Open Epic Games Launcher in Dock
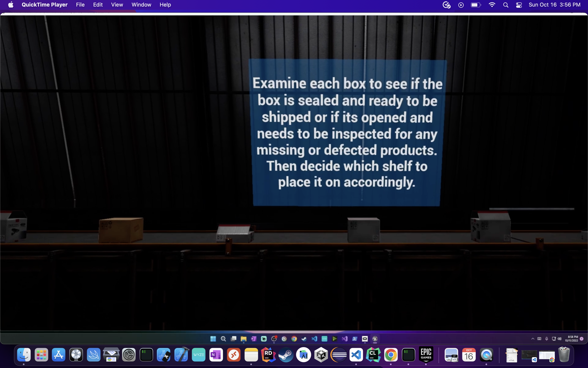This screenshot has height=368, width=588. [426, 355]
